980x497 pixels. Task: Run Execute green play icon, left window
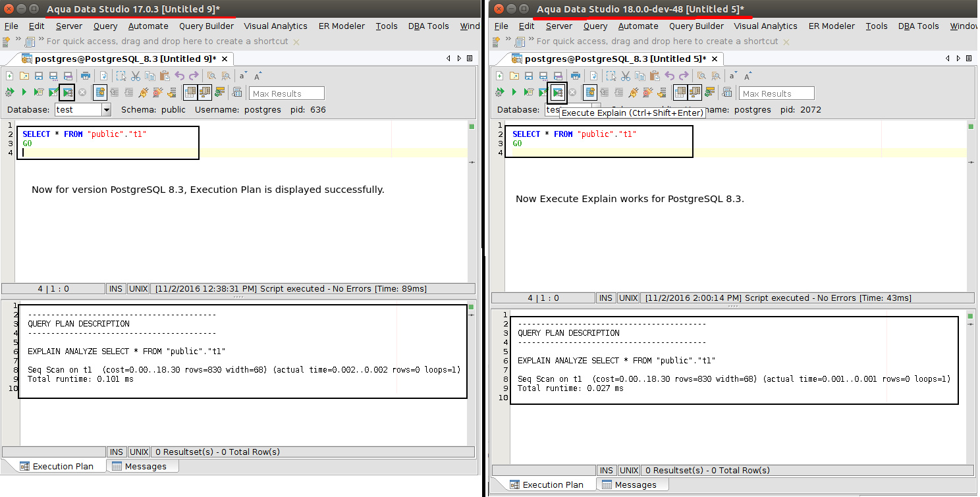24,92
